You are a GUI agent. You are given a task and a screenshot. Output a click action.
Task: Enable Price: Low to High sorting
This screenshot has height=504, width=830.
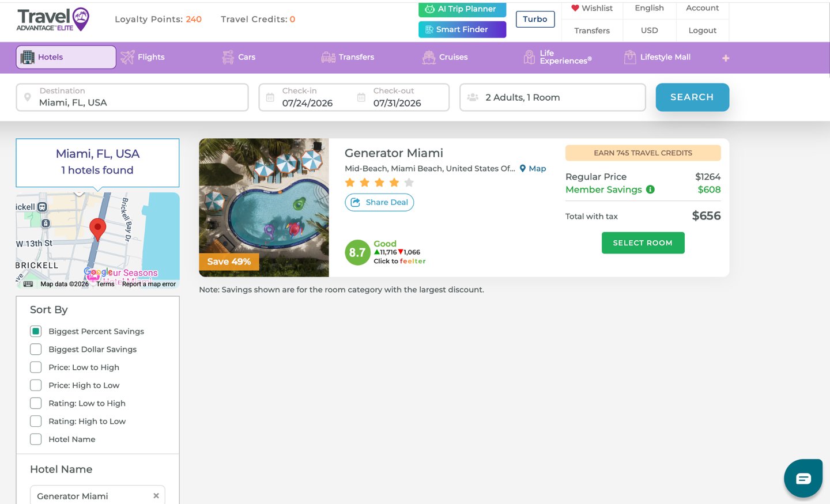(36, 367)
